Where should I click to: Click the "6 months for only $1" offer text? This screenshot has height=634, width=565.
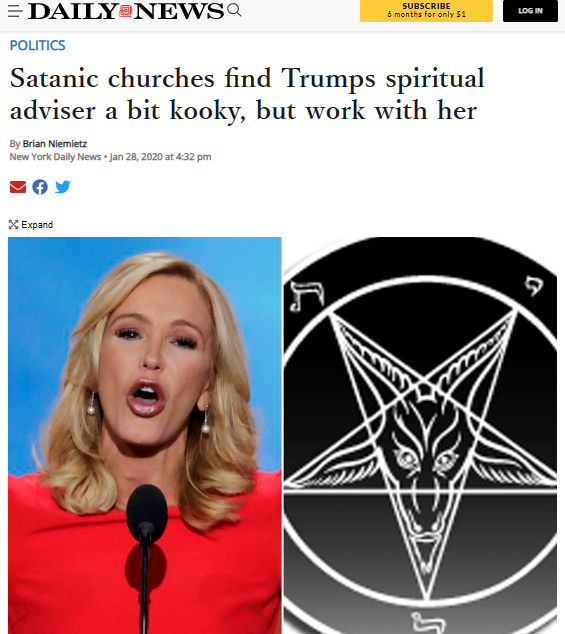426,15
